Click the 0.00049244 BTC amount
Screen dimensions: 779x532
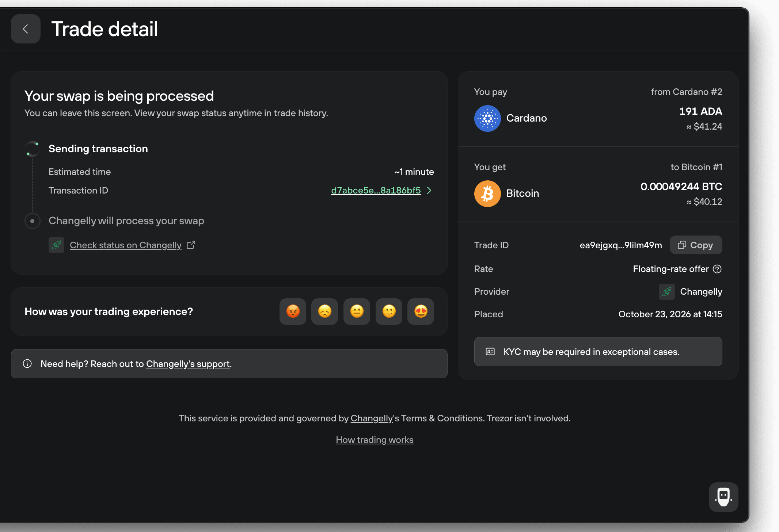point(681,187)
